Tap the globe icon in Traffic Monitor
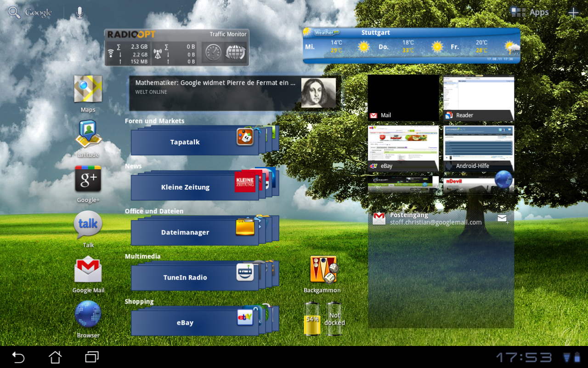 pyautogui.click(x=235, y=53)
